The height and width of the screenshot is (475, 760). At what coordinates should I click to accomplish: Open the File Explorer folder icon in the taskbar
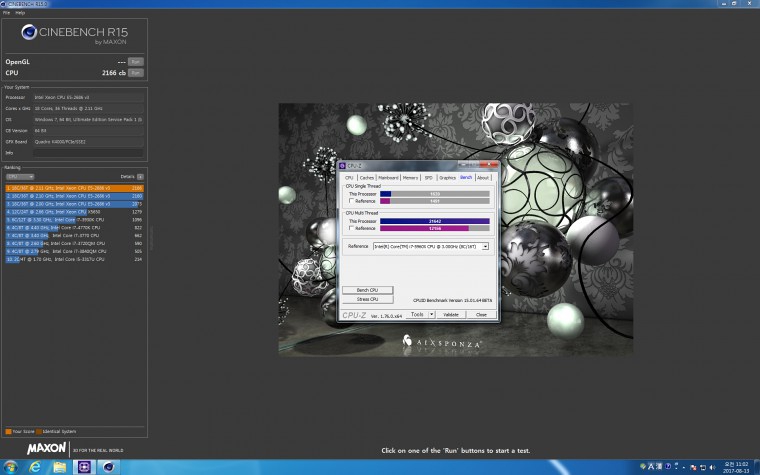pos(60,467)
